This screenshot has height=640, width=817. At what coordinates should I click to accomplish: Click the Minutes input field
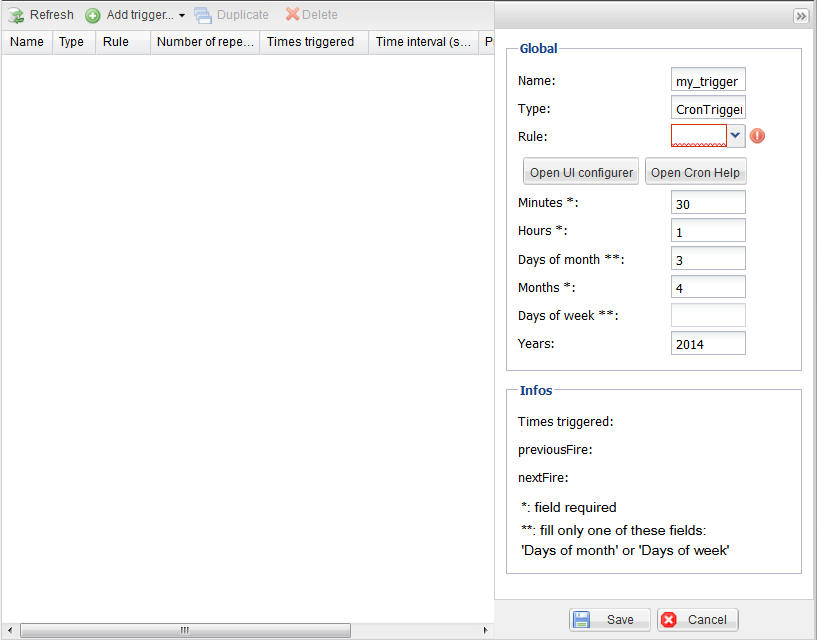[x=708, y=202]
